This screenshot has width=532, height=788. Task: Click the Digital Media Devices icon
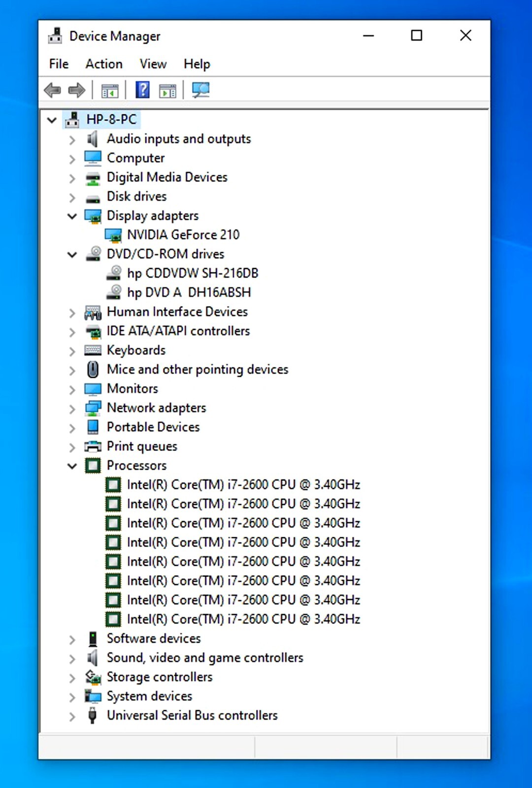pyautogui.click(x=93, y=178)
